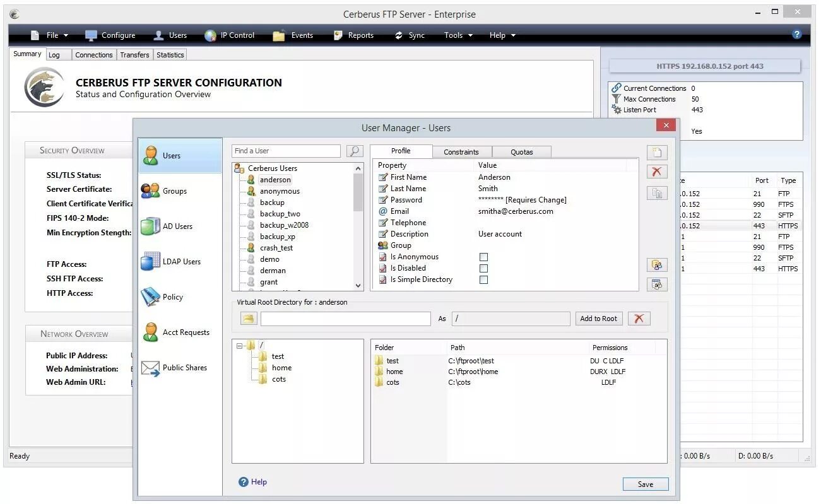Image resolution: width=821 pixels, height=504 pixels.
Task: Open AD Users section in sidebar
Action: (180, 226)
